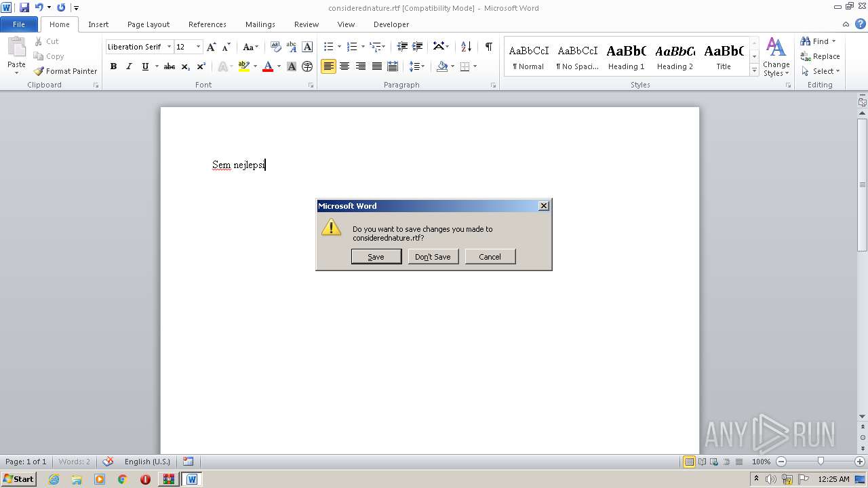Switch to the Page Layout tab
The image size is (868, 488).
pos(149,24)
